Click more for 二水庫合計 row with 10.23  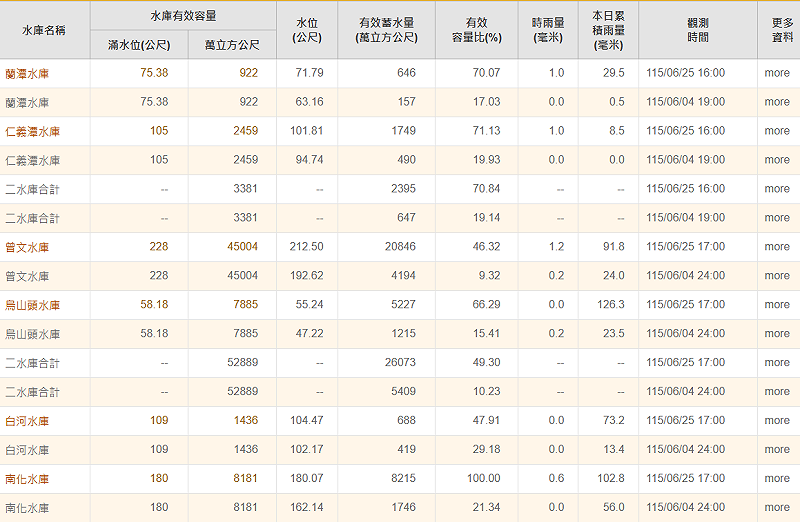(777, 391)
